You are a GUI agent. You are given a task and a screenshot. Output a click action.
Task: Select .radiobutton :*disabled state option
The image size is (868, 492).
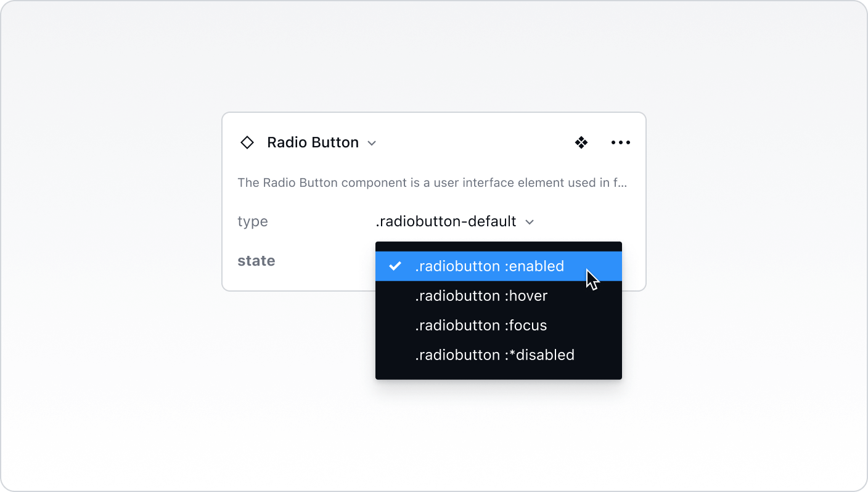(x=494, y=355)
